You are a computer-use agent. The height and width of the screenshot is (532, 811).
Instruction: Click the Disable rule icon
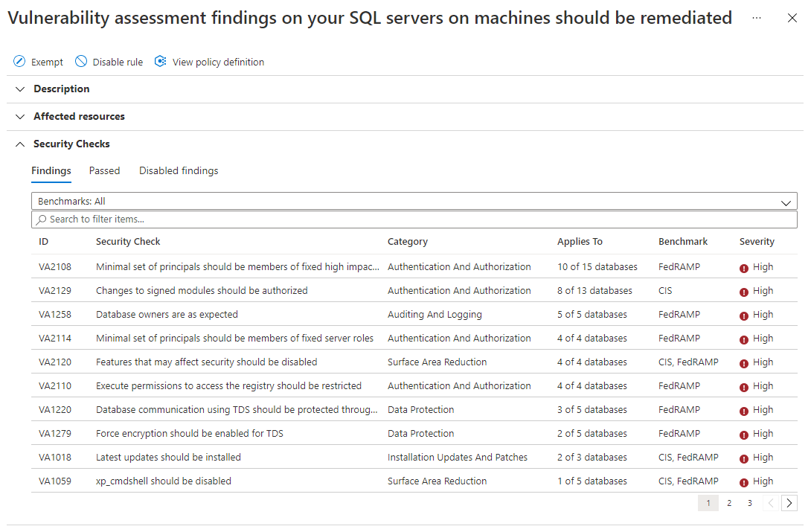click(x=80, y=62)
